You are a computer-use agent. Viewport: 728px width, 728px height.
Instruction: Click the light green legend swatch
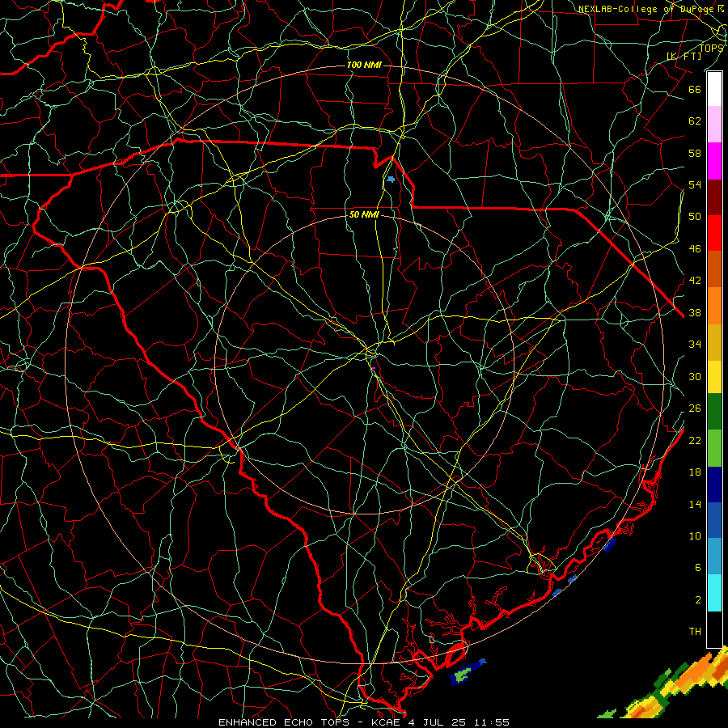tap(714, 448)
